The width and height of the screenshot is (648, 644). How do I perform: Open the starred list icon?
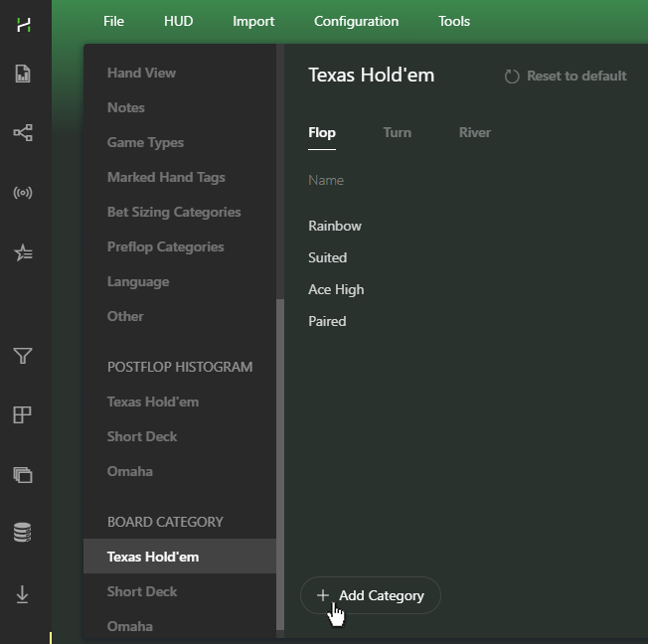(23, 252)
